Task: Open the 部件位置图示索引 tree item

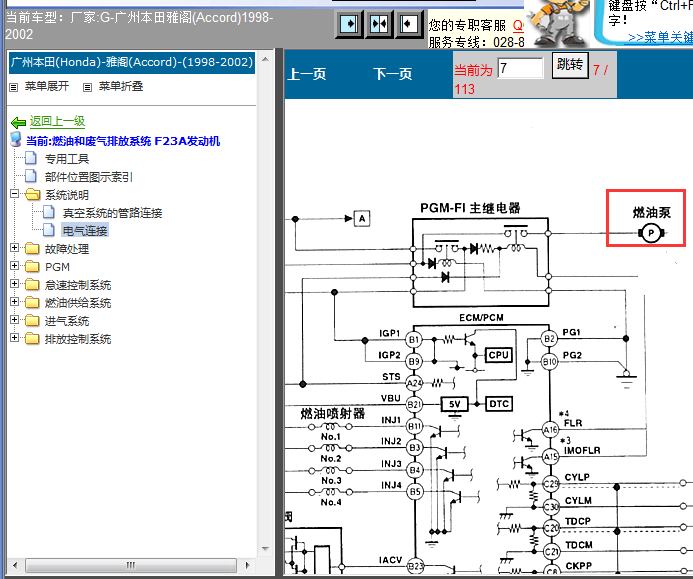Action: (x=88, y=177)
